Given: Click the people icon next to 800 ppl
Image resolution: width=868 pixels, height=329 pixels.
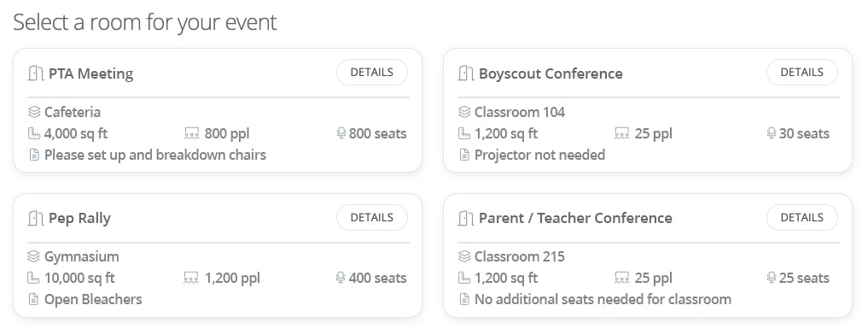Looking at the screenshot, I should pyautogui.click(x=191, y=133).
